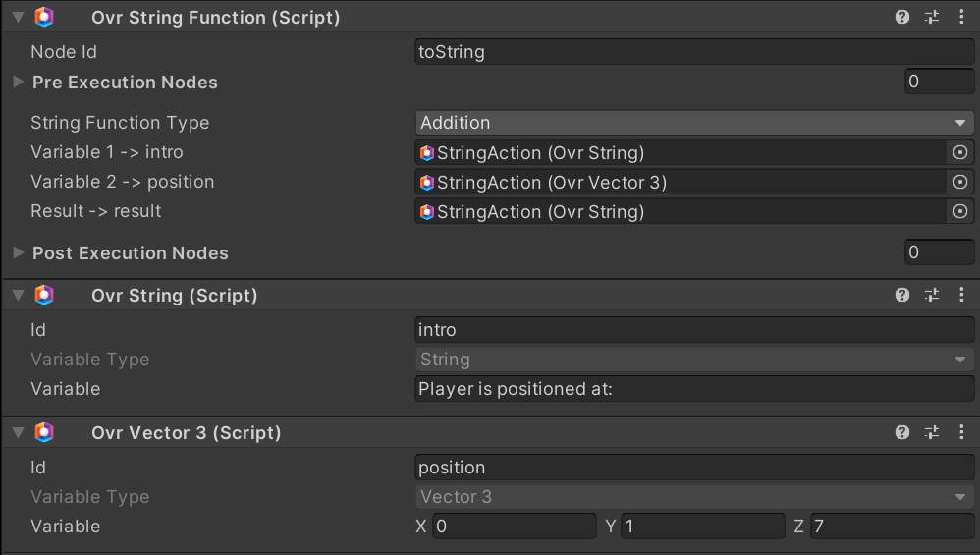The image size is (980, 555).
Task: Click the X value field of position
Action: click(x=514, y=527)
